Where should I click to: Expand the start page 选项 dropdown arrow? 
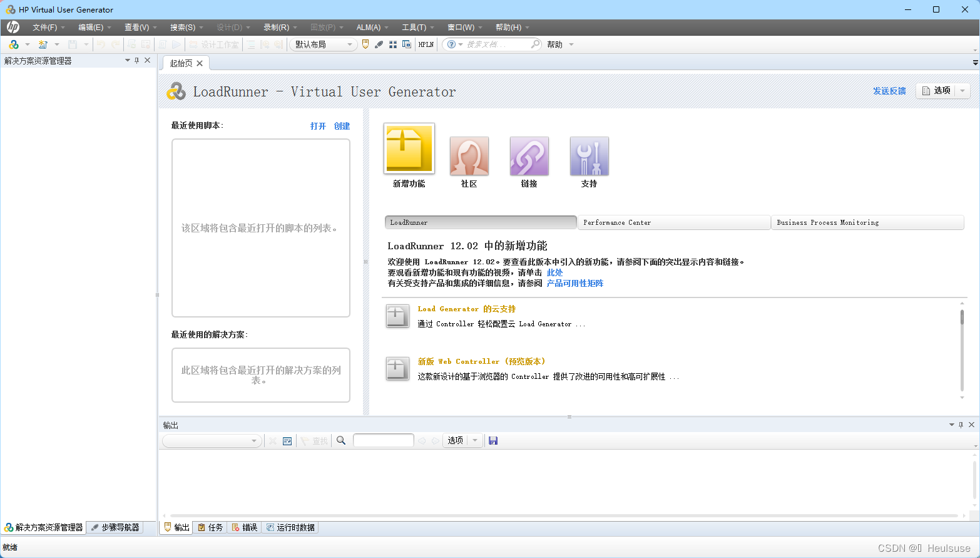[962, 91]
